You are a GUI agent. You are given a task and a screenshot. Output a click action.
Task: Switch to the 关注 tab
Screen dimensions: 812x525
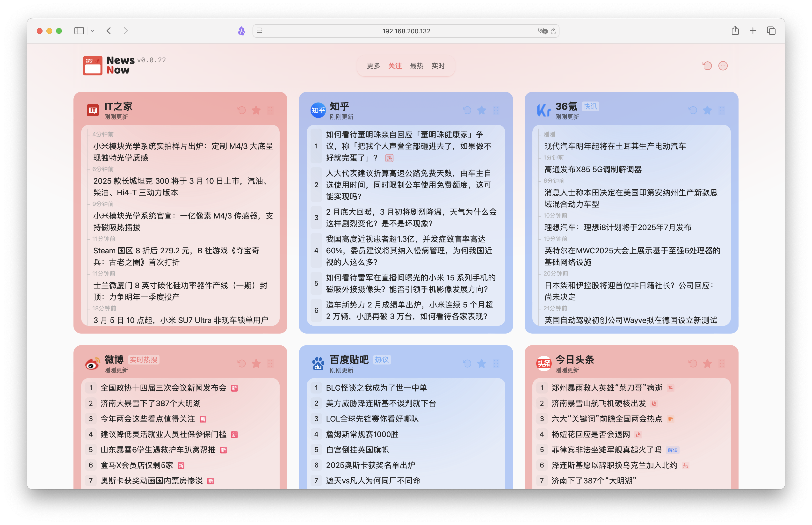395,66
